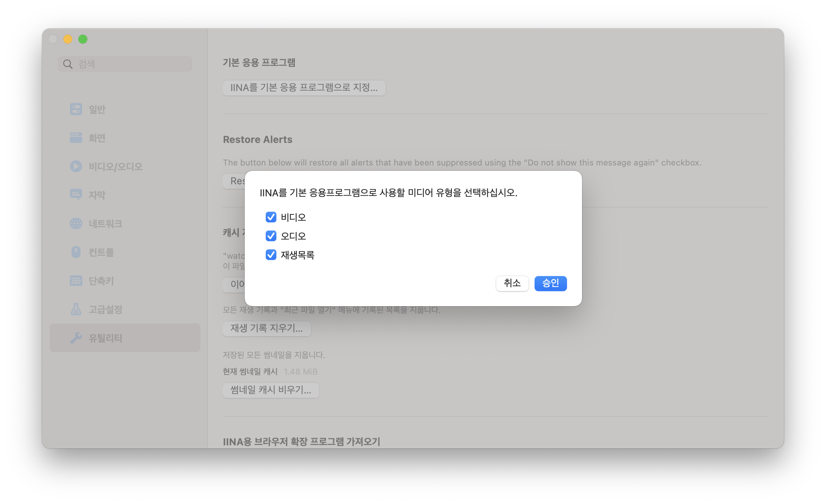Uncheck the 비디오 checkbox
The width and height of the screenshot is (826, 504).
click(x=271, y=217)
